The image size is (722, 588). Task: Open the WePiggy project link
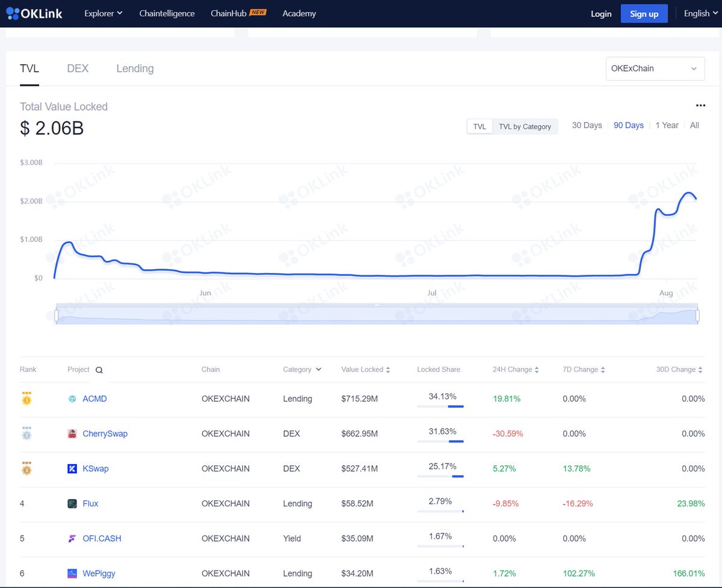pyautogui.click(x=99, y=573)
